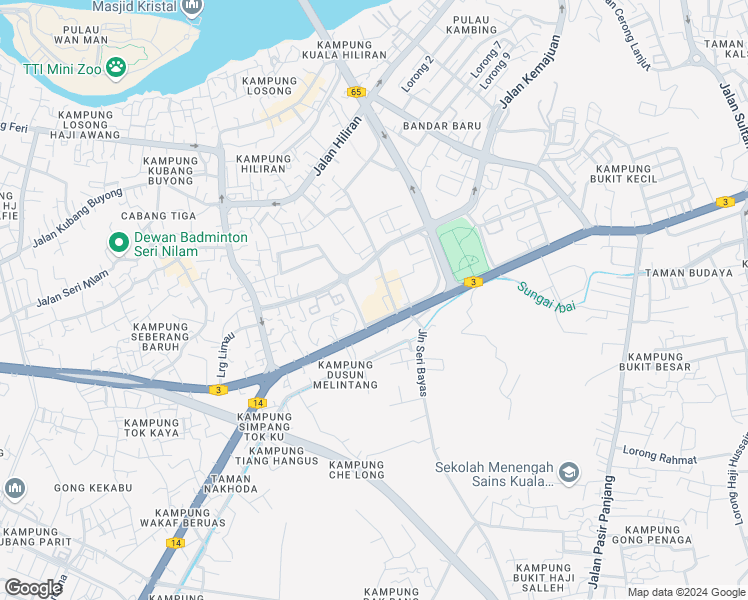Select the Masjid Kristal mosque marker

[x=192, y=7]
